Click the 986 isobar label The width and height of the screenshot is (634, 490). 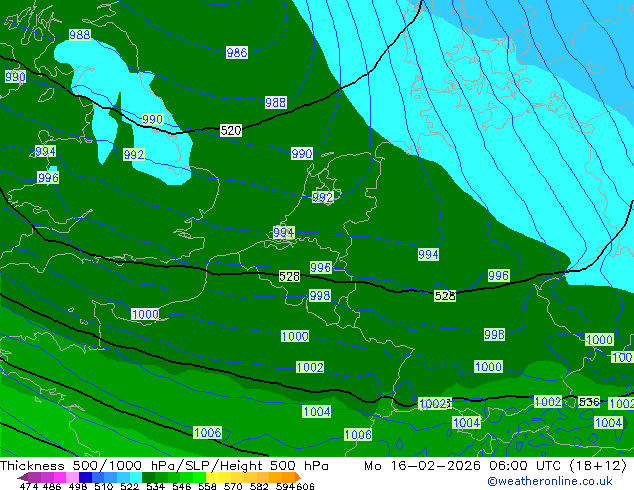coord(237,53)
